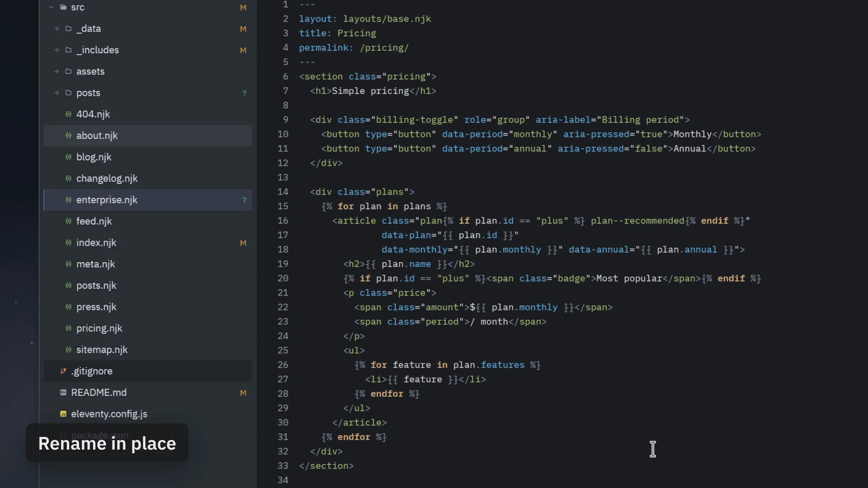Click line number 16 in the gutter
Image resolution: width=868 pixels, height=488 pixels.
pyautogui.click(x=283, y=221)
